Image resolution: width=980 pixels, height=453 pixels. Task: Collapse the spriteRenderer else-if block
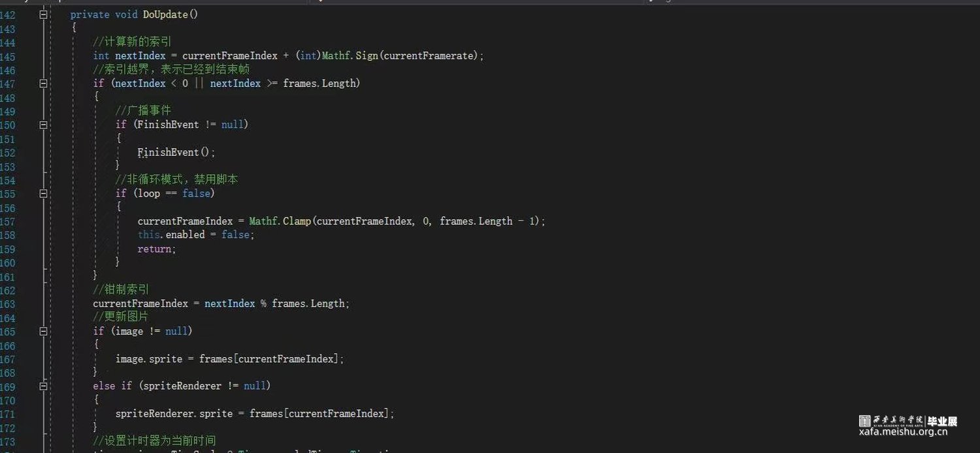tap(43, 386)
